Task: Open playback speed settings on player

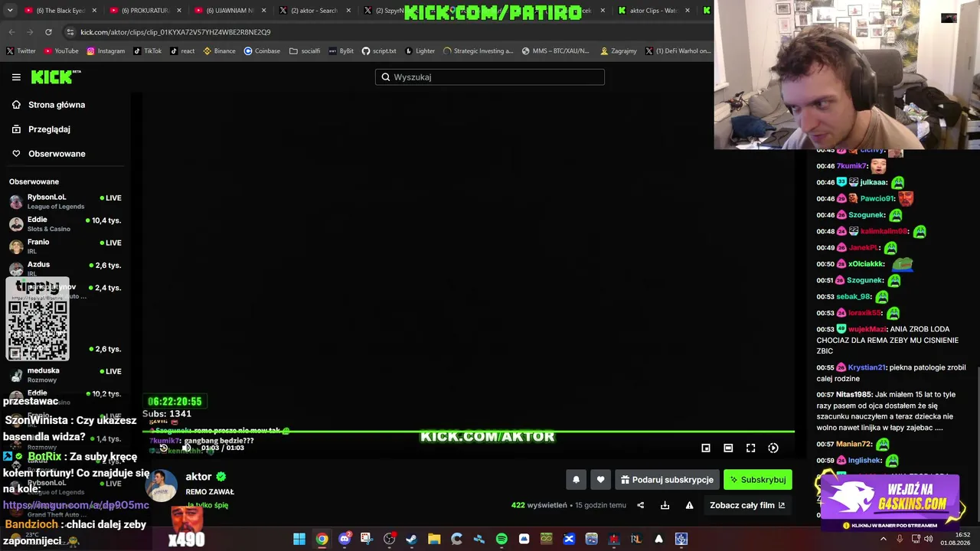Action: point(773,448)
